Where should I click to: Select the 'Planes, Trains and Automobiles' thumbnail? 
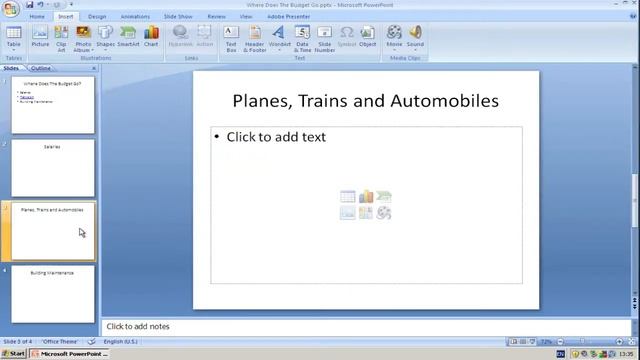click(53, 231)
